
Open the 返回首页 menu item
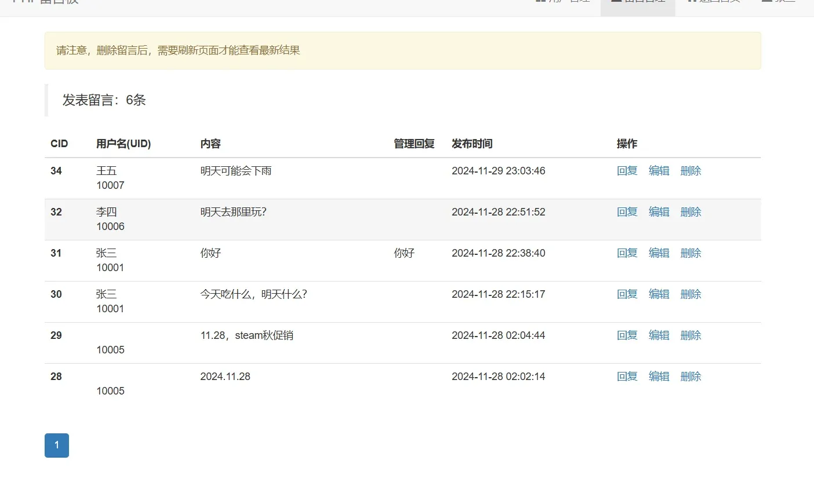714,3
